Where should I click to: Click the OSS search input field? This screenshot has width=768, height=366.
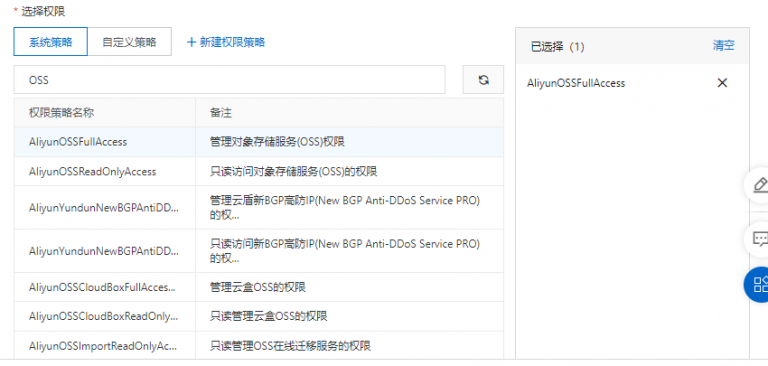(229, 80)
